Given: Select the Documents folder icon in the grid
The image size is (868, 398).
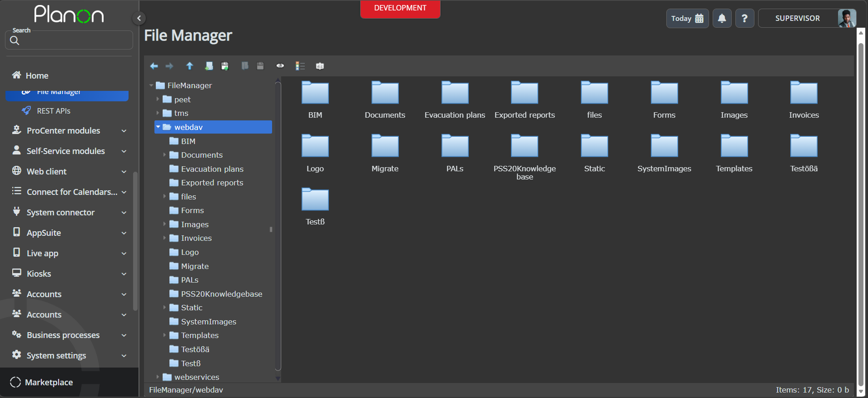Looking at the screenshot, I should [x=385, y=93].
